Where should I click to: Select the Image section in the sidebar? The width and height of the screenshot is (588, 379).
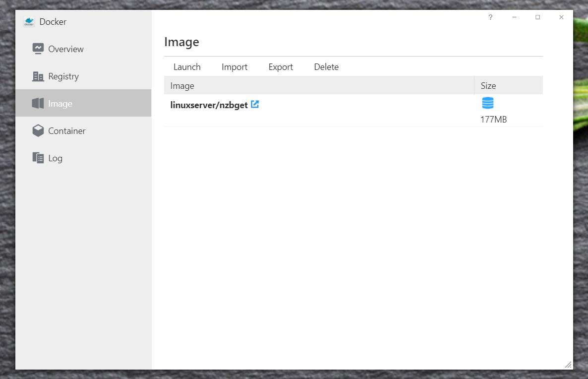60,104
